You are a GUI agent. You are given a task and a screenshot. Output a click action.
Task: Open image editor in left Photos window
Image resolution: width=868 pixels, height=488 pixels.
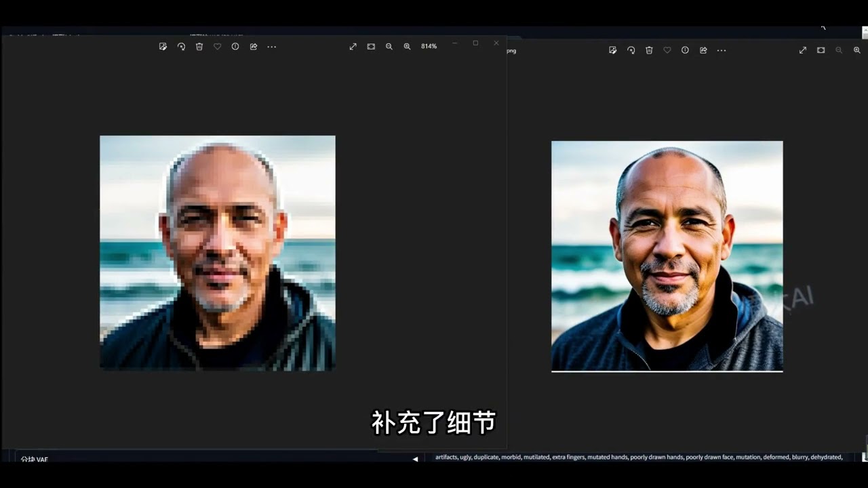tap(163, 46)
